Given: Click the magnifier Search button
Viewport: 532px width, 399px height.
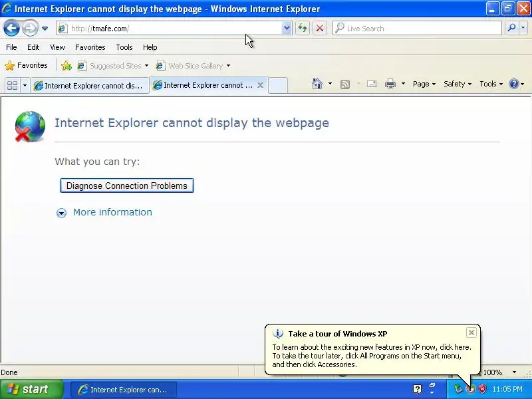Looking at the screenshot, I should click(x=511, y=28).
